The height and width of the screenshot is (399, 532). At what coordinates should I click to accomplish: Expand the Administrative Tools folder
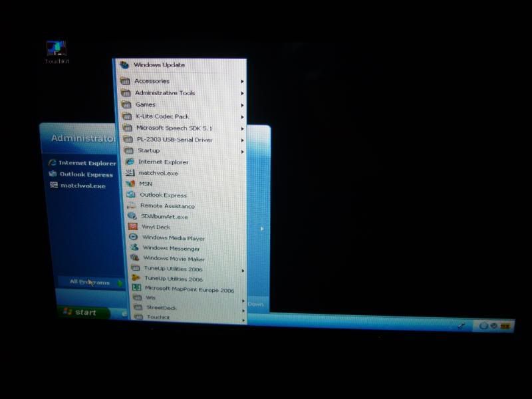[x=165, y=93]
